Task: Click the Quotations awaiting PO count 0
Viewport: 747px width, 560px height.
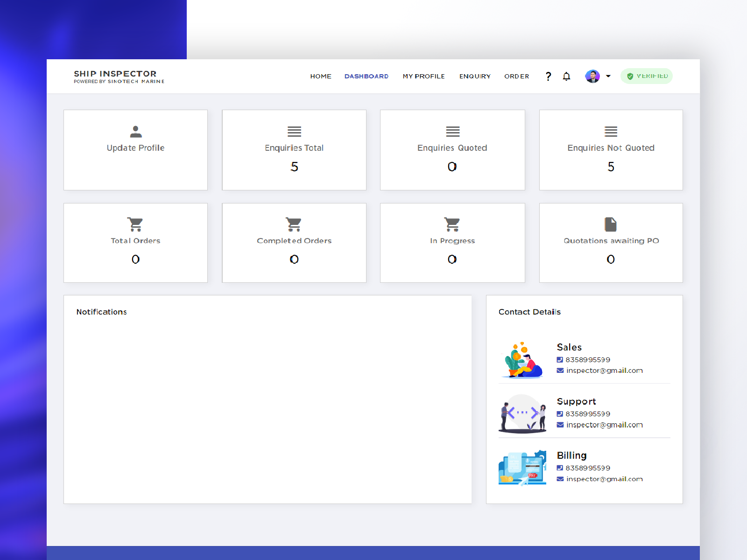Action: [611, 259]
